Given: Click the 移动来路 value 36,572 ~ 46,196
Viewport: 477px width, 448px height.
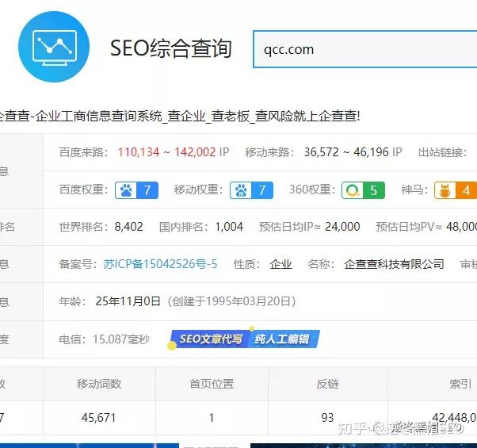Looking at the screenshot, I should click(x=346, y=152).
